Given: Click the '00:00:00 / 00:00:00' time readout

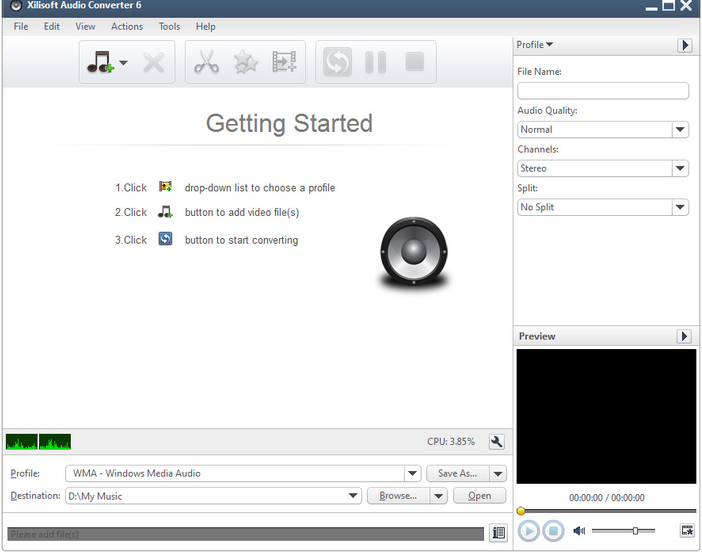Looking at the screenshot, I should (607, 498).
